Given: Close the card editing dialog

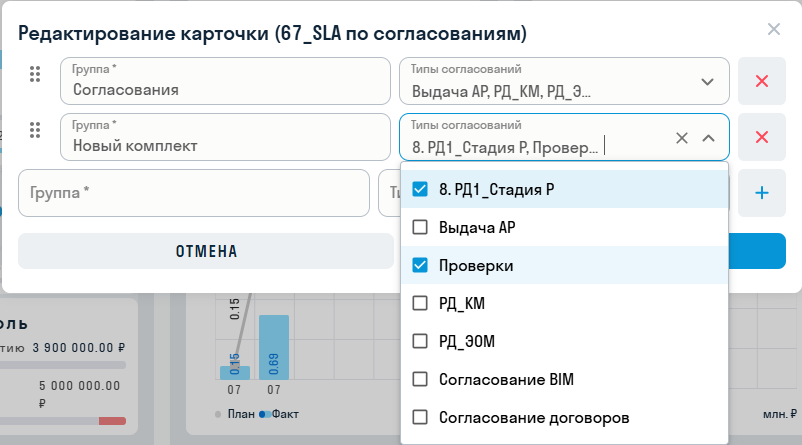Looking at the screenshot, I should point(773,29).
